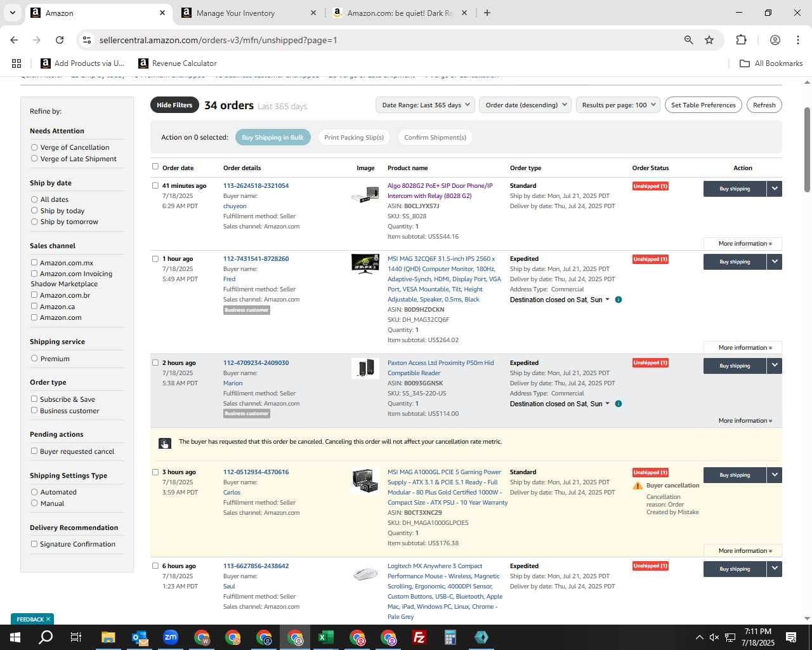
Task: Check the Buyer requested cancel filter
Action: [x=34, y=451]
